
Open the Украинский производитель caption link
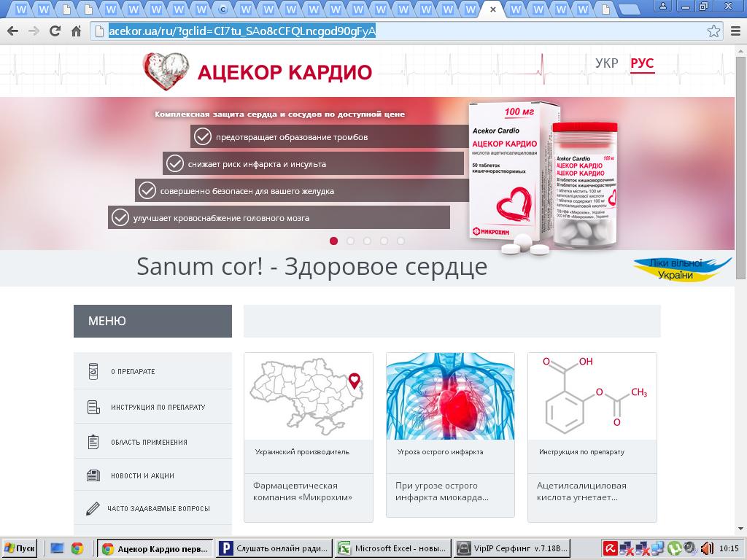point(302,451)
